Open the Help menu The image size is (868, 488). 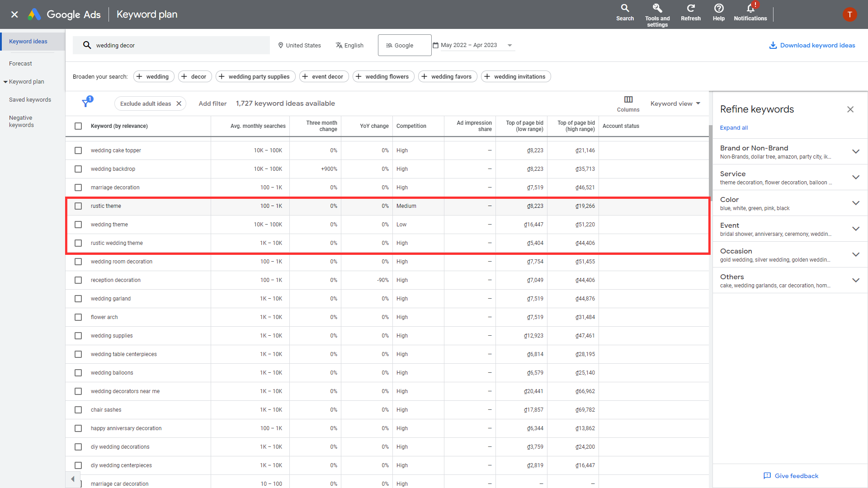[x=719, y=13]
